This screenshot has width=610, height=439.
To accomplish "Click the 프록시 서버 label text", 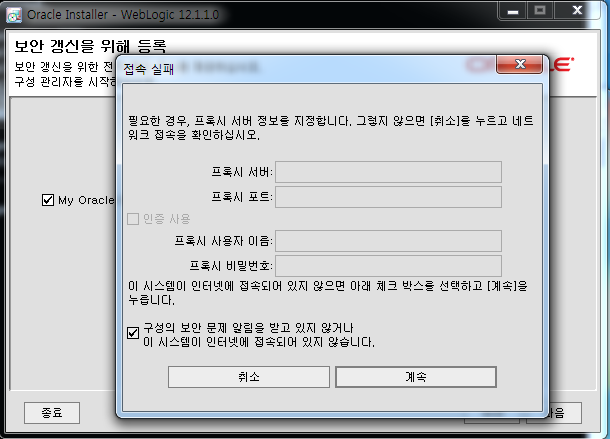I will 242,172.
